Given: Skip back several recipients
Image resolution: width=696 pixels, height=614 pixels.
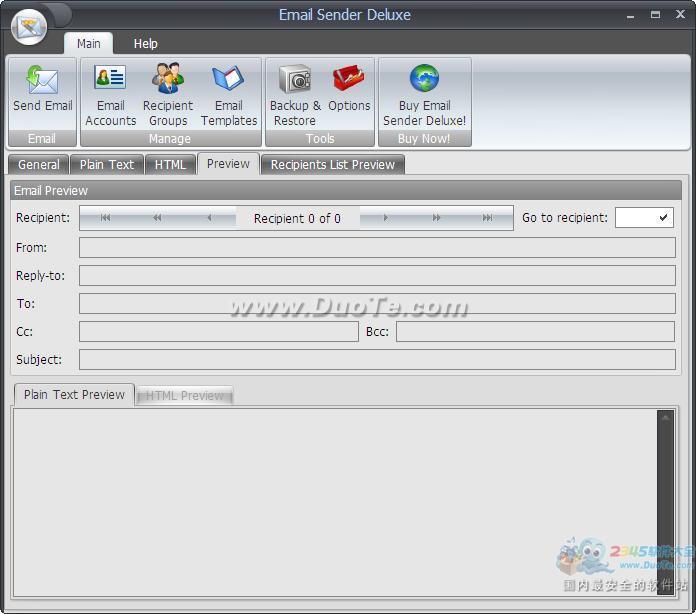Looking at the screenshot, I should pos(157,218).
